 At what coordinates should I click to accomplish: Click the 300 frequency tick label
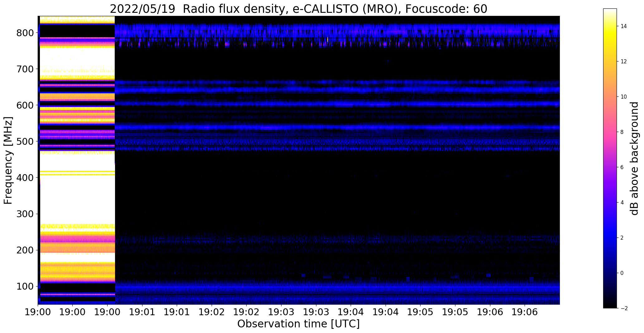[25, 214]
